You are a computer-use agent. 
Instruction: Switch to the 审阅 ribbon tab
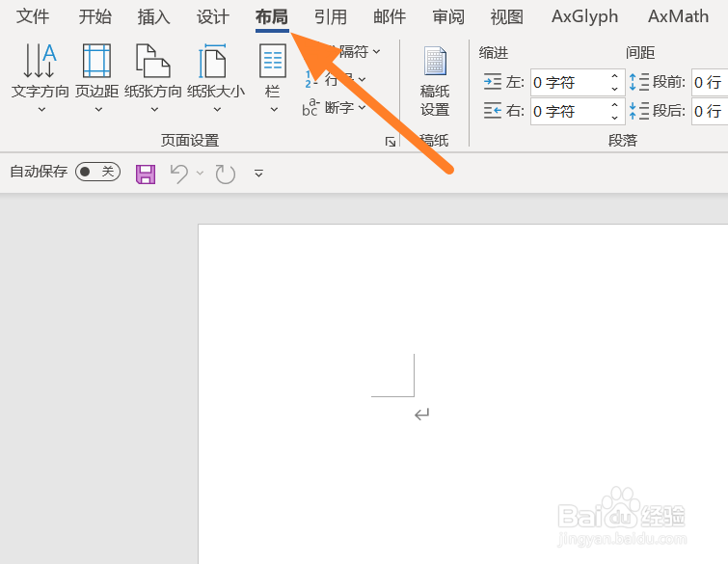(x=448, y=16)
